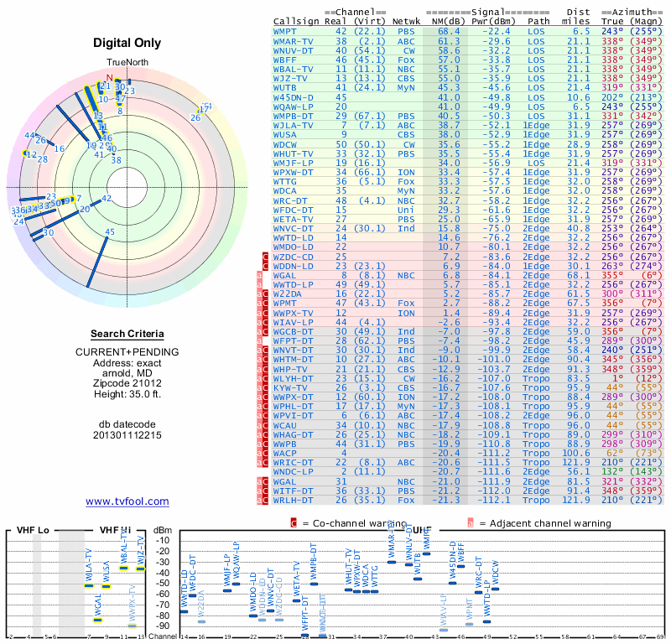Click the NM(dB) column header

click(445, 22)
